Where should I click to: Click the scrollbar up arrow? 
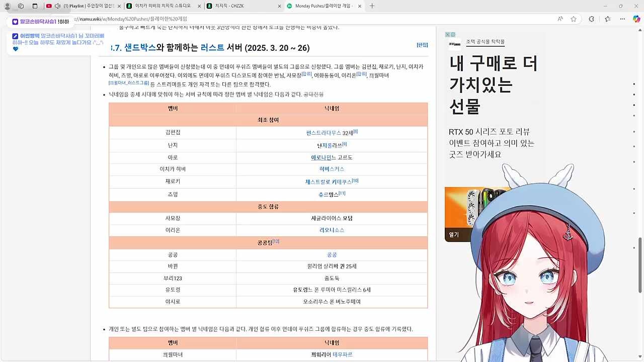point(640,30)
